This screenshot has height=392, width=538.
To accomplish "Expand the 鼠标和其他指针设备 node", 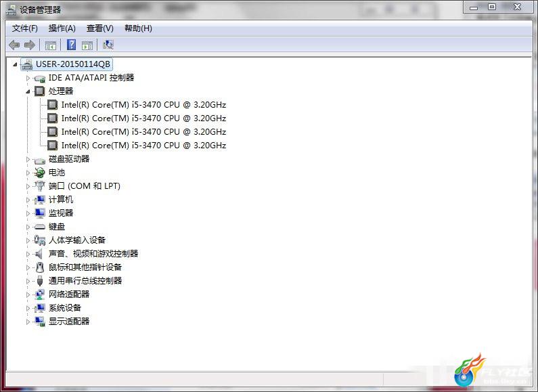I will tap(28, 267).
